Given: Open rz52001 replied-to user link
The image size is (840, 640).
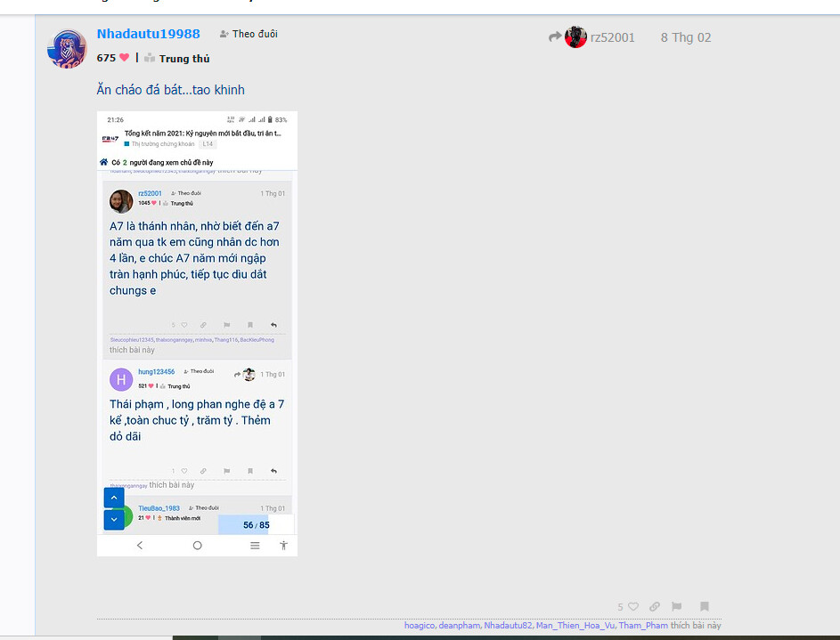Looking at the screenshot, I should (x=612, y=37).
